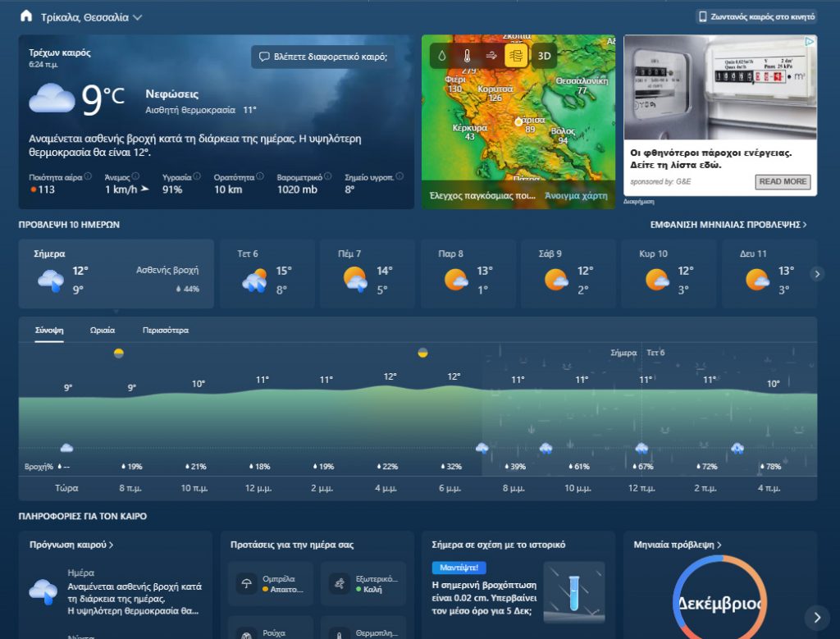The image size is (840, 639).
Task: Select the wind map layer icon
Action: pos(491,56)
